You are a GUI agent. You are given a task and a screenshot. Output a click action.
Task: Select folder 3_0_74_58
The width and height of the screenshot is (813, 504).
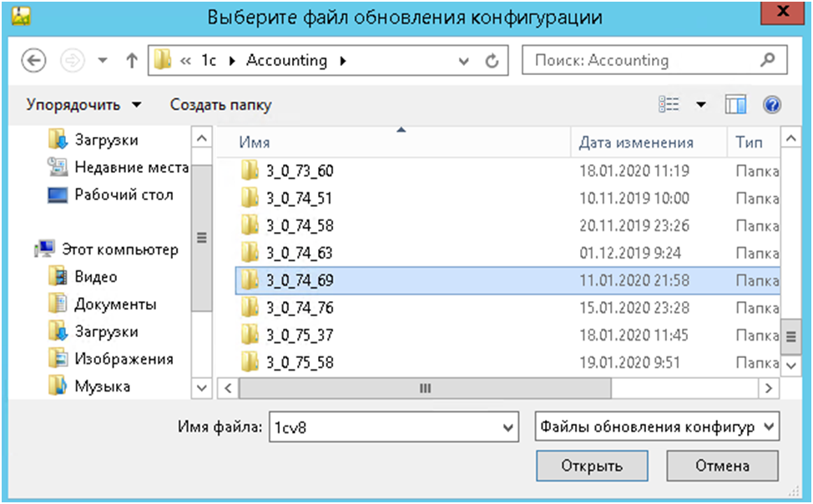click(508, 225)
